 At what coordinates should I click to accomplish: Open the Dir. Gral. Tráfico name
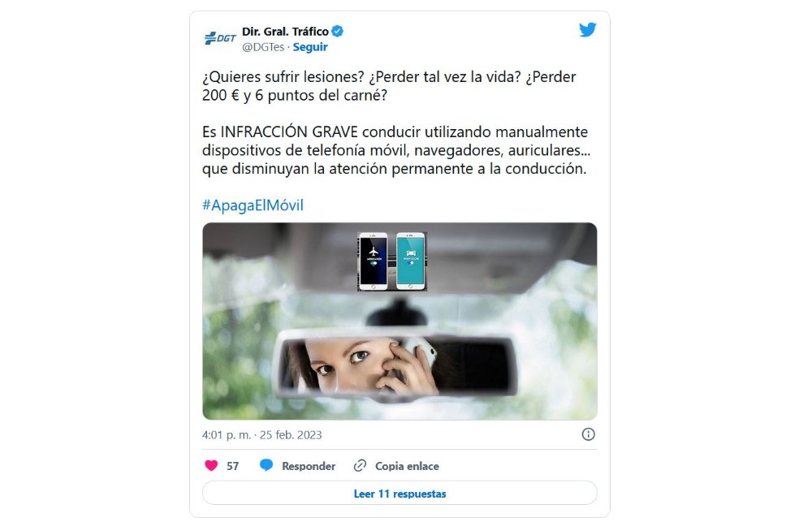point(285,32)
